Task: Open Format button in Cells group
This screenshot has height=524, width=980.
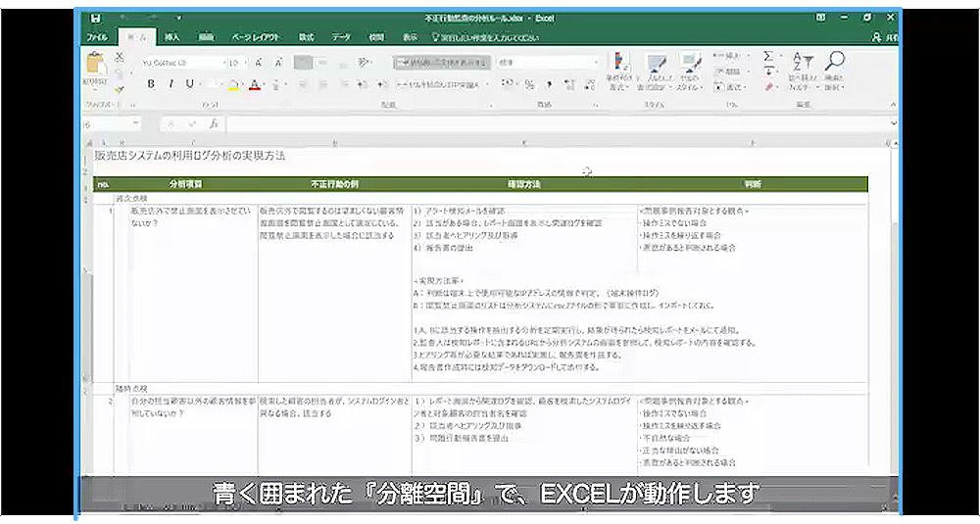Action: click(731, 87)
